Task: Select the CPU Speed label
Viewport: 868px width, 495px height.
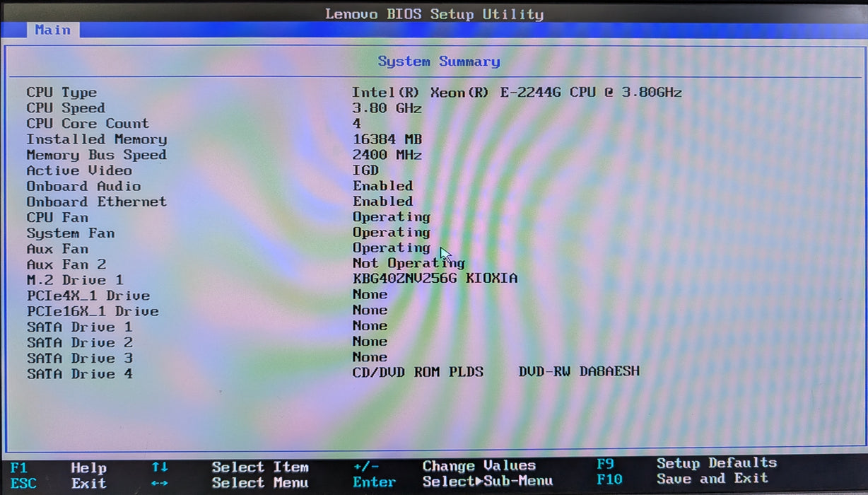Action: 66,108
